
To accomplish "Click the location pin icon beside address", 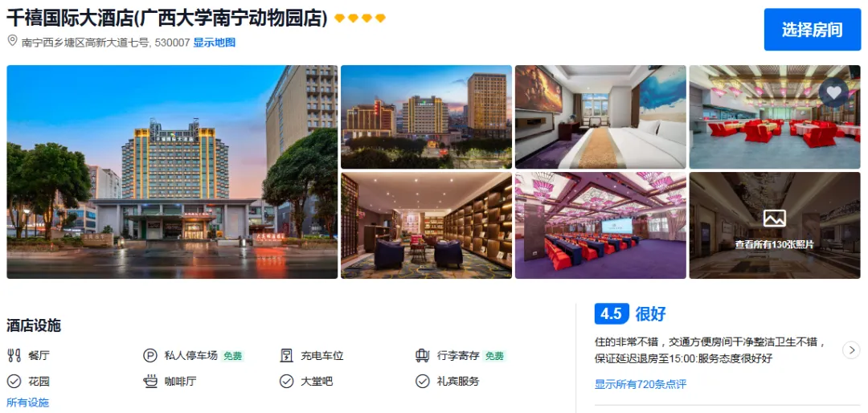I will 12,42.
